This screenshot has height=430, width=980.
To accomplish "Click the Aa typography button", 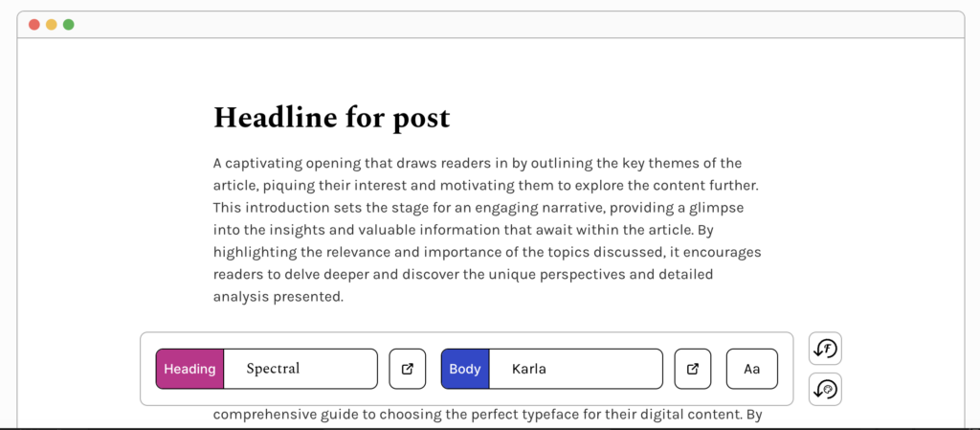I will tap(751, 369).
